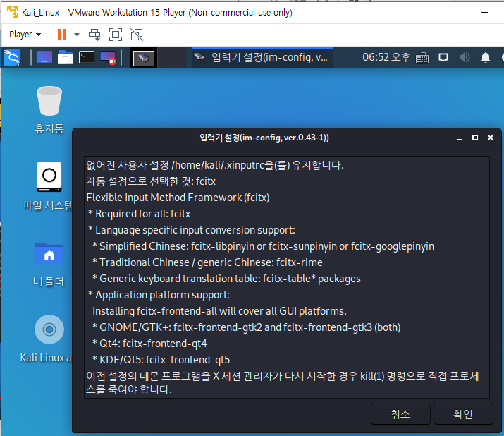Click the Simplified Chinese fcitx-libpinyin line
504x436 pixels.
263,246
